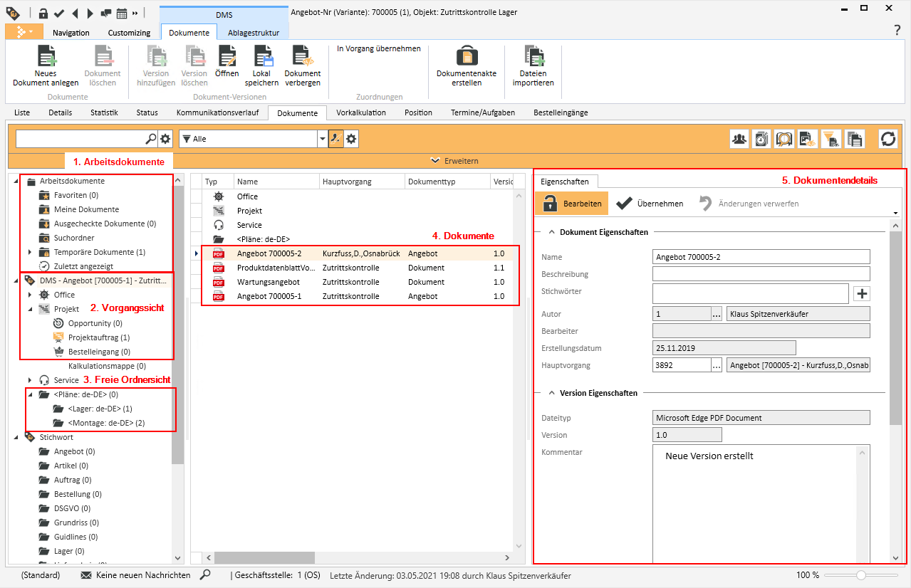Open the selected document with Öffnen
The width and height of the screenshot is (911, 588).
[227, 57]
